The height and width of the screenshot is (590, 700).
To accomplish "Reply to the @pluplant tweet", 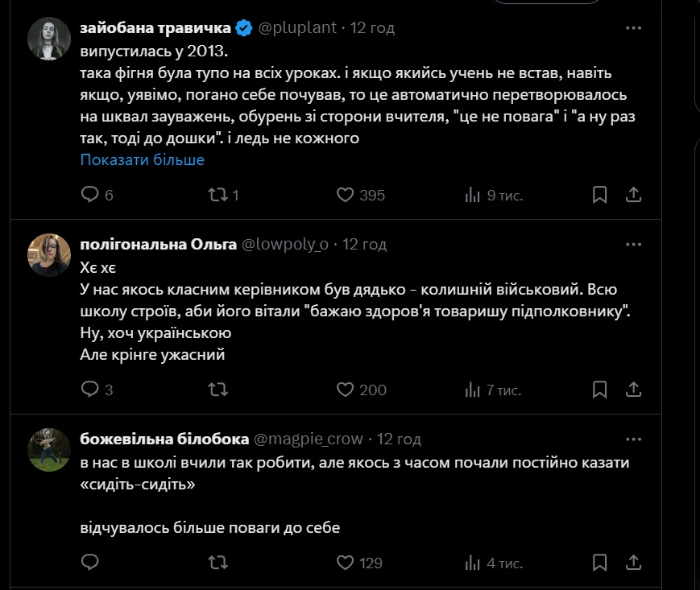I will click(x=90, y=195).
